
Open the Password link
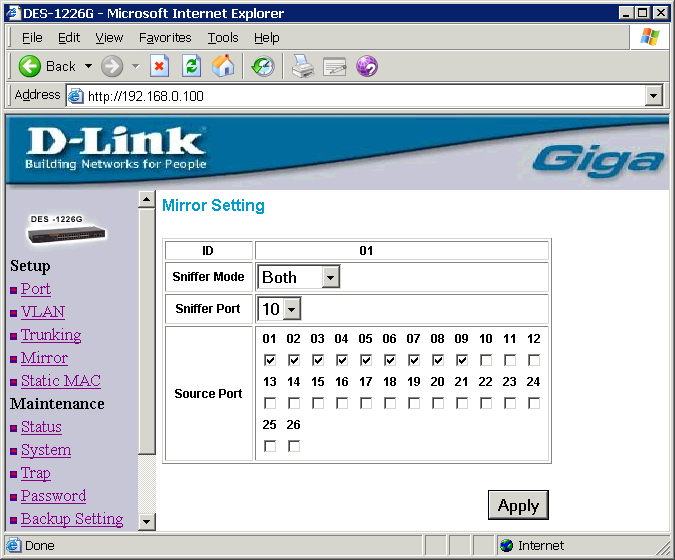pos(53,496)
